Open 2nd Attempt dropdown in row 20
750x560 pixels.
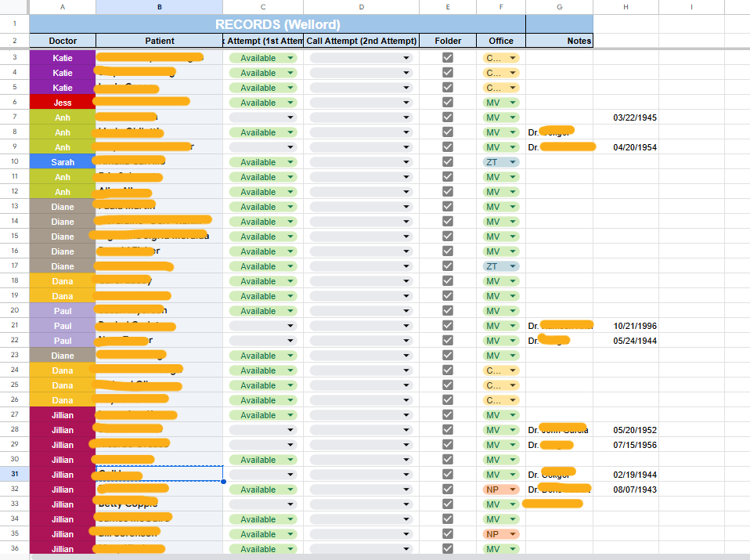pos(361,311)
